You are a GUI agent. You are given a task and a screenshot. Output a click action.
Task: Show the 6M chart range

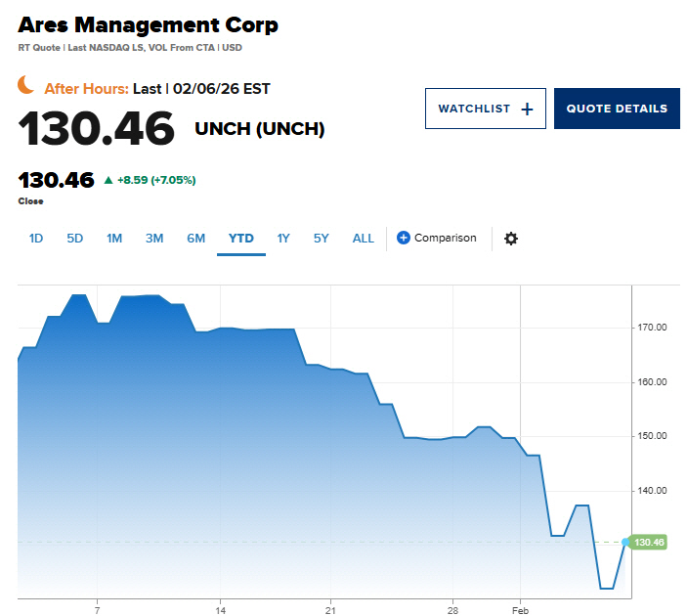tap(195, 239)
